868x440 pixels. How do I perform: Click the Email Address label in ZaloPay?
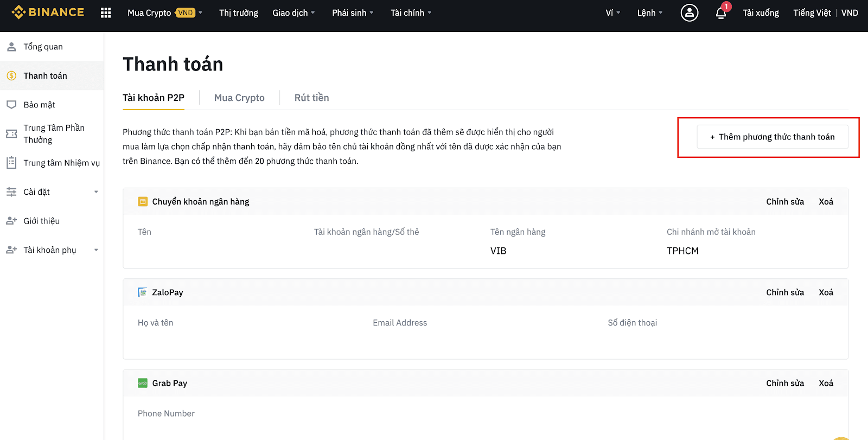pos(400,322)
